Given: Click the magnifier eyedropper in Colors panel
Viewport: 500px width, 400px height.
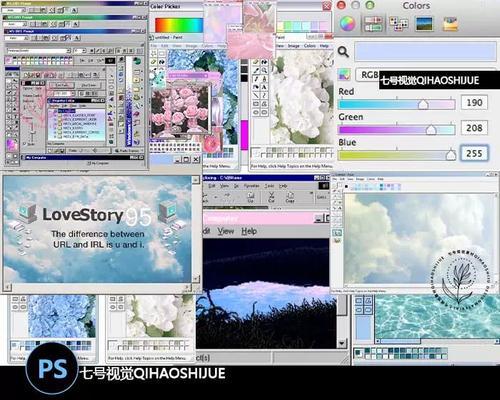Looking at the screenshot, I should click(x=343, y=51).
